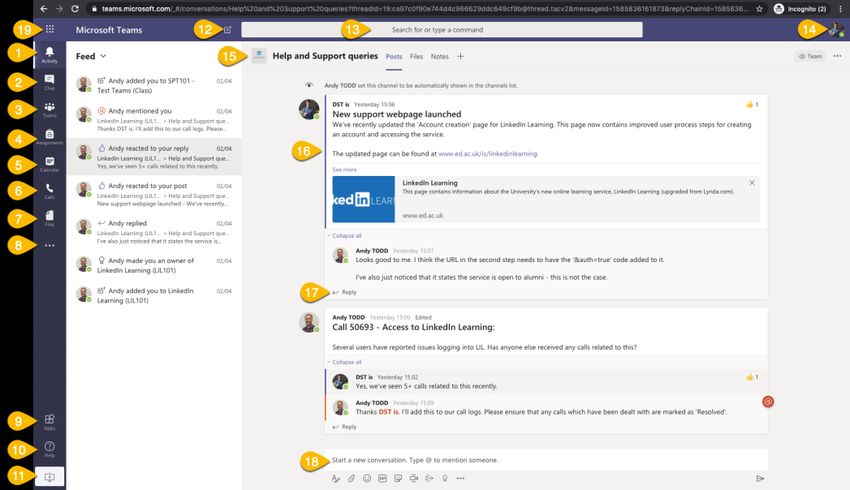Viewport: 850px width, 490px height.
Task: Open Andy reacted to your post notification
Action: (x=154, y=194)
